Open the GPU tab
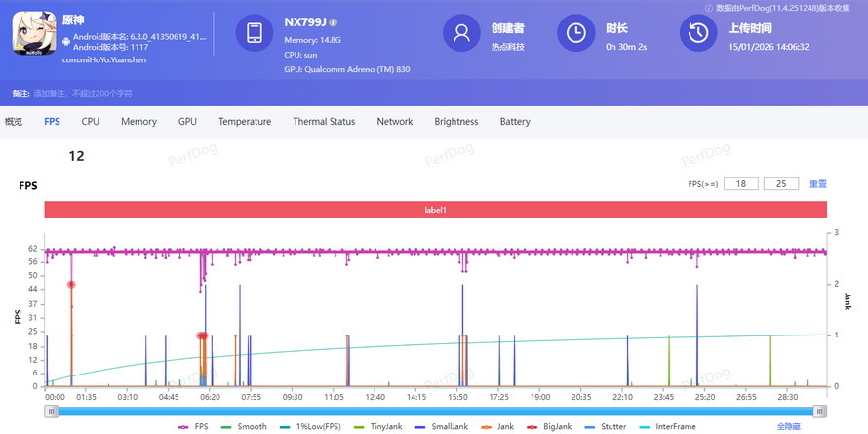This screenshot has height=434, width=868. (187, 122)
